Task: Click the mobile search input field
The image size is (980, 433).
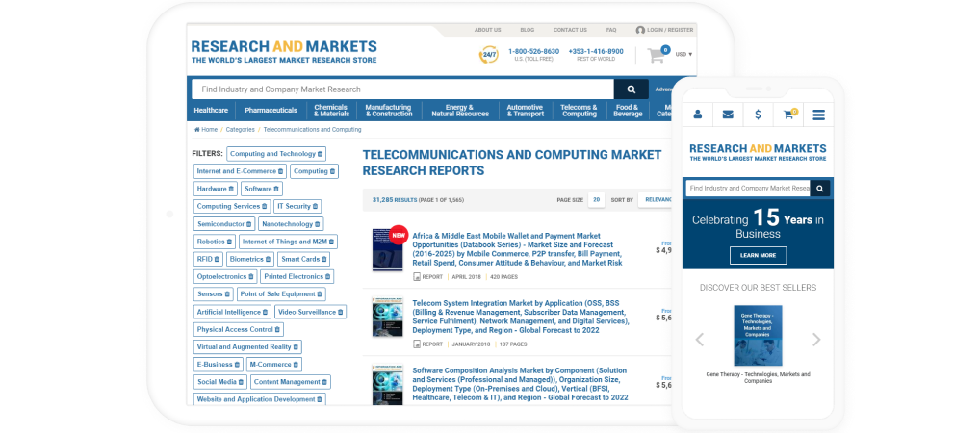Action: (x=747, y=188)
